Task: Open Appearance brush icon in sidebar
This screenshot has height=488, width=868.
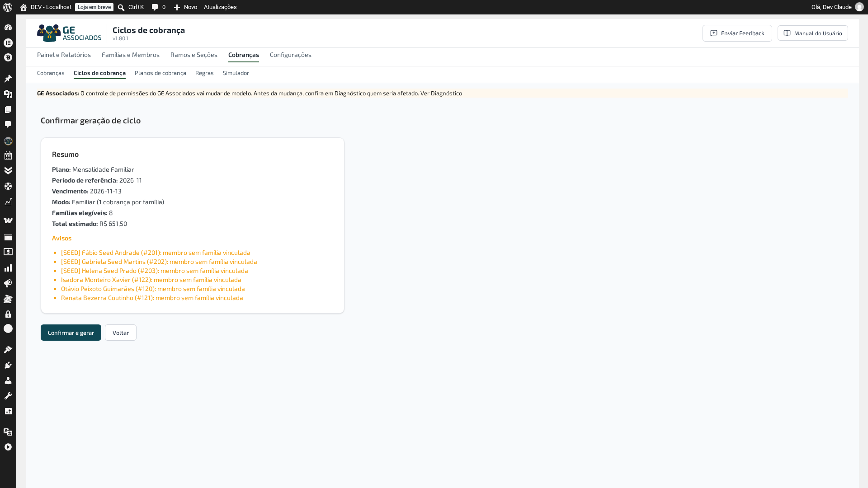Action: click(x=8, y=350)
